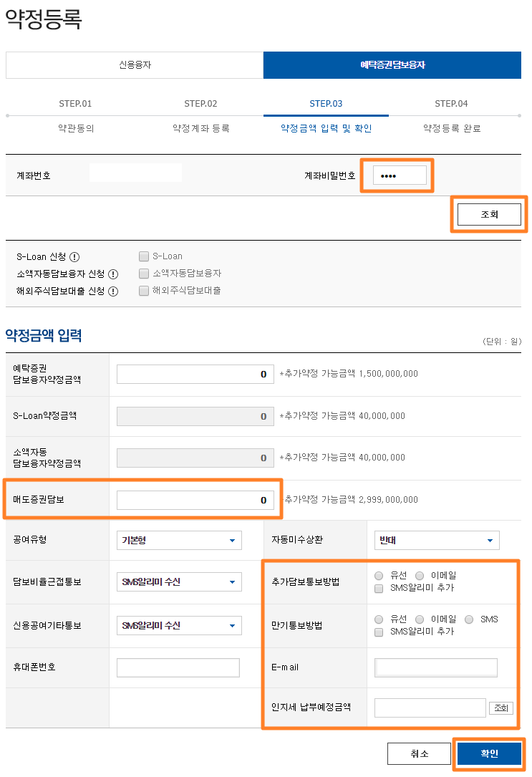532x777 pixels.
Task: Open the 자동미수상환 dropdown
Action: tap(437, 540)
